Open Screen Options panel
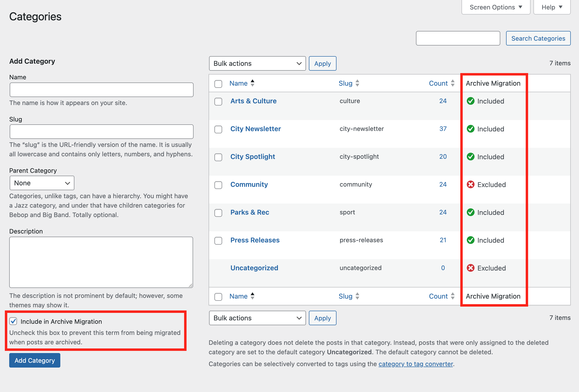This screenshot has width=579, height=392. click(x=495, y=7)
